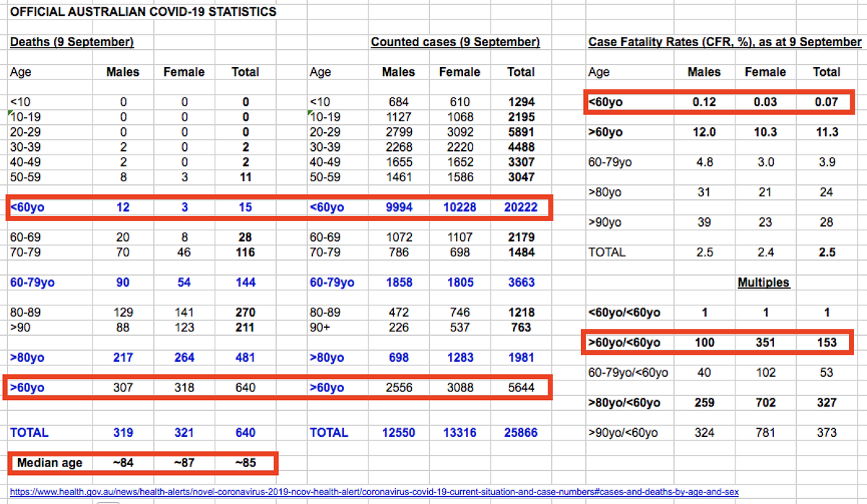Viewport: 867px width, 504px height.
Task: Select the '1294' cases cell
Action: pyautogui.click(x=520, y=102)
